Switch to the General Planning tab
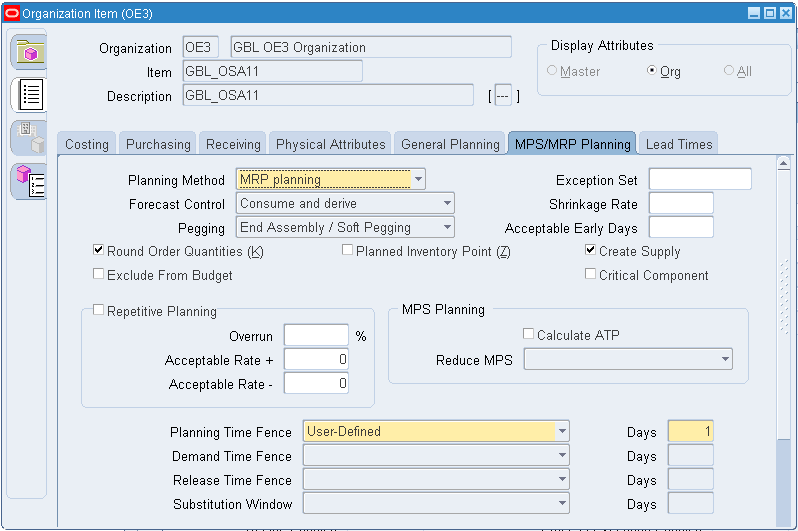Viewport: 798px width, 531px height. point(450,144)
